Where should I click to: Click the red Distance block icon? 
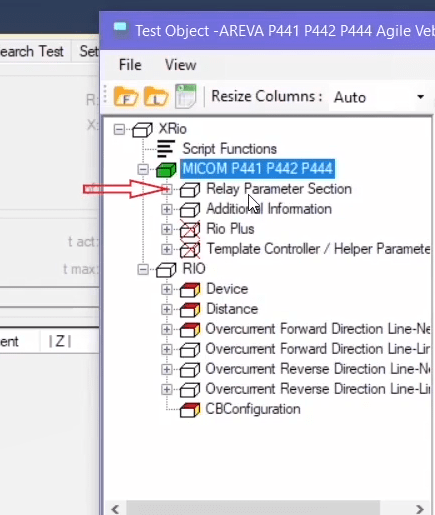(190, 309)
